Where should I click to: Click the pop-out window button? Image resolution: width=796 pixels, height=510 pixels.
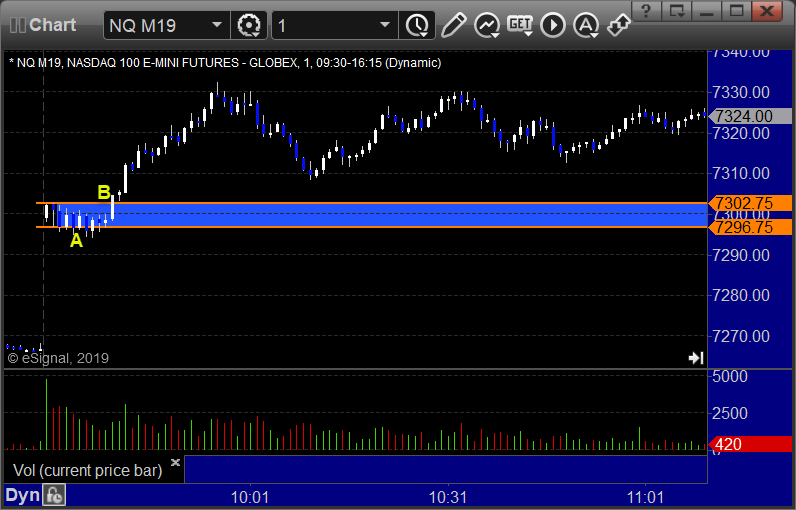click(x=676, y=11)
